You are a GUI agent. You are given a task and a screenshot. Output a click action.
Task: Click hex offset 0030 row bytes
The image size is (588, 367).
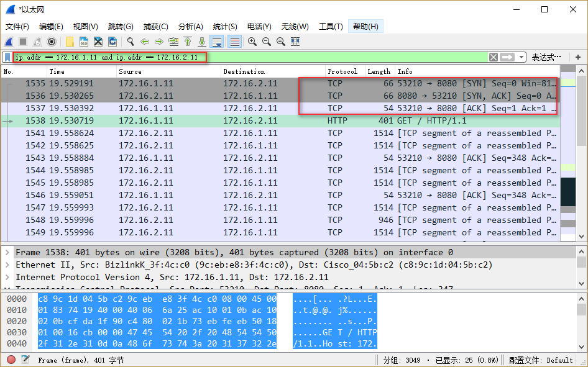click(x=157, y=333)
